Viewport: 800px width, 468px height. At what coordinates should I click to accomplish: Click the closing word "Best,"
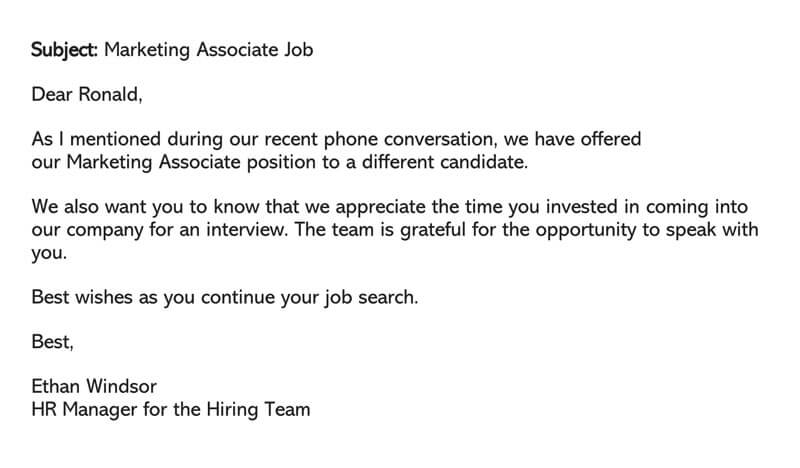pos(53,341)
